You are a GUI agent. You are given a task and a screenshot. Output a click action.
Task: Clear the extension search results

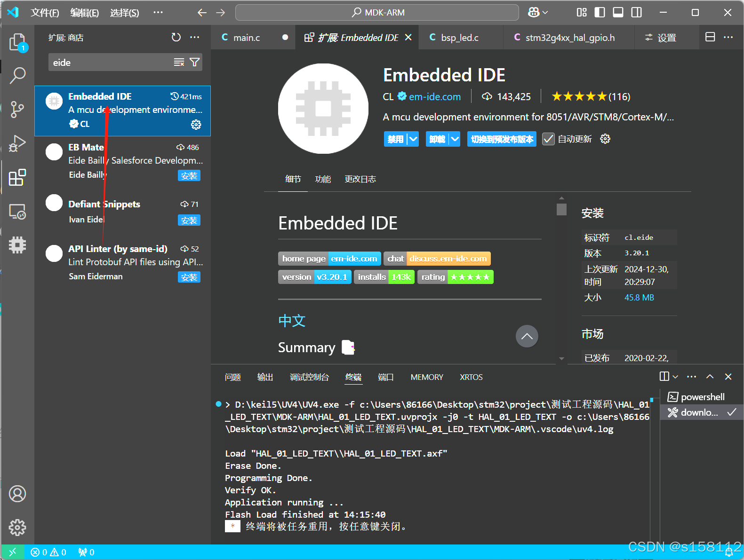point(179,62)
